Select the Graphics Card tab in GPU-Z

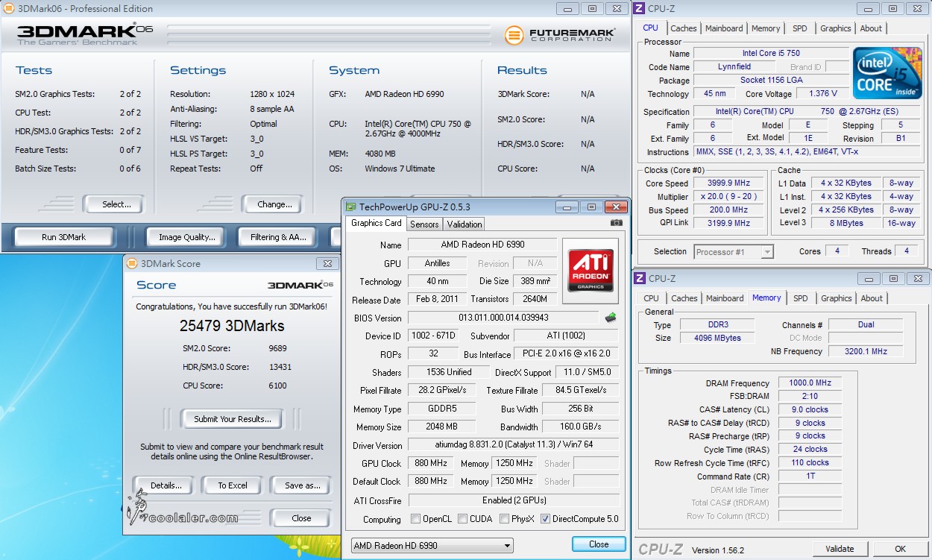click(377, 223)
